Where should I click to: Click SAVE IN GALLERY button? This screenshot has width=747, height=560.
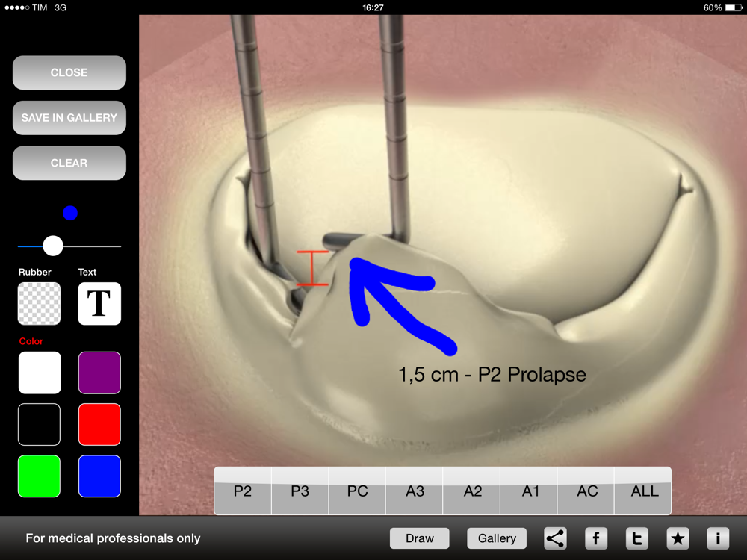point(69,118)
